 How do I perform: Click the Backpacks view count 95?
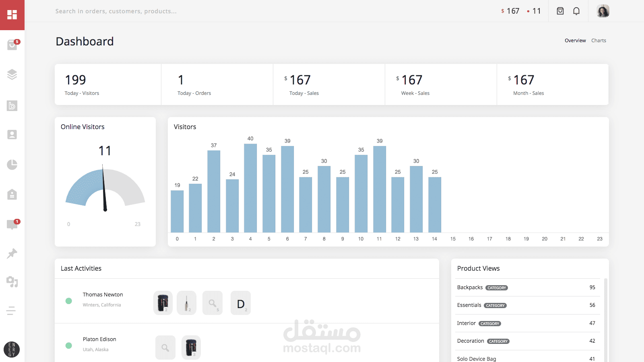(592, 288)
